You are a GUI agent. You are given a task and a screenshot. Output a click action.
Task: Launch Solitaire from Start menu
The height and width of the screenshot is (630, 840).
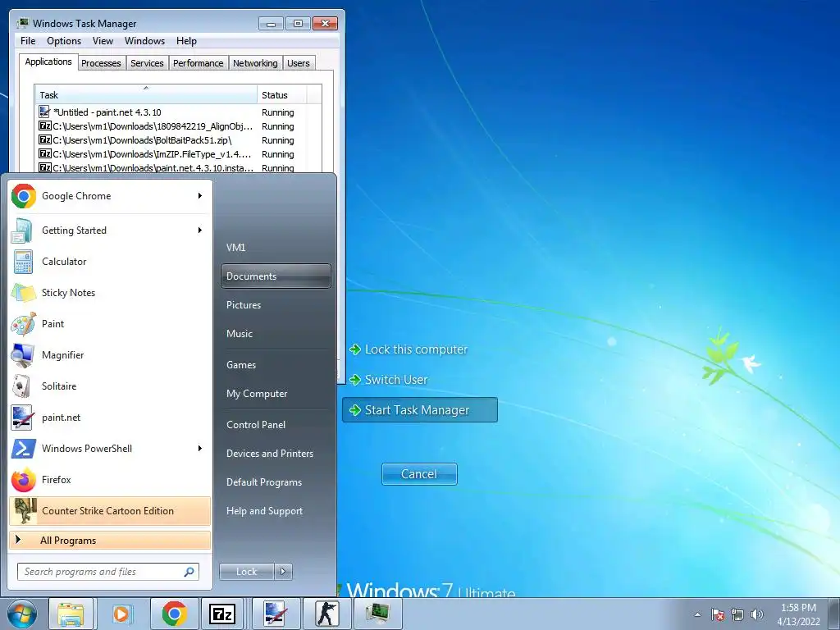point(109,386)
